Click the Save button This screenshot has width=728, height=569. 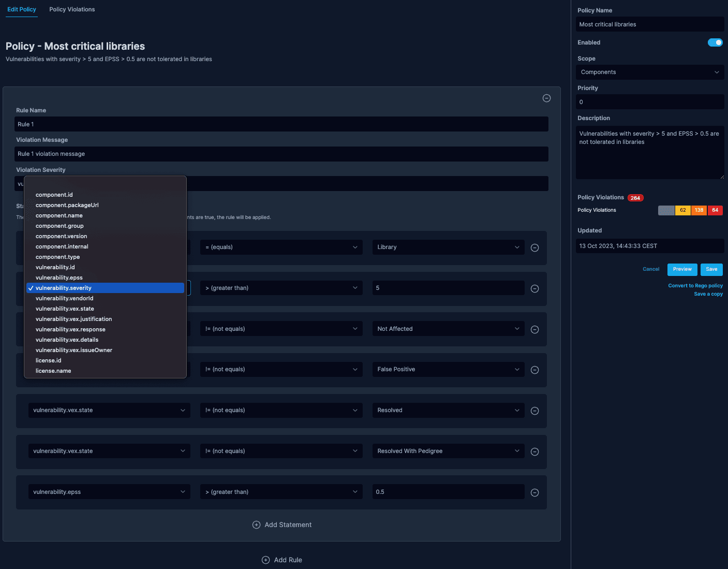point(711,269)
